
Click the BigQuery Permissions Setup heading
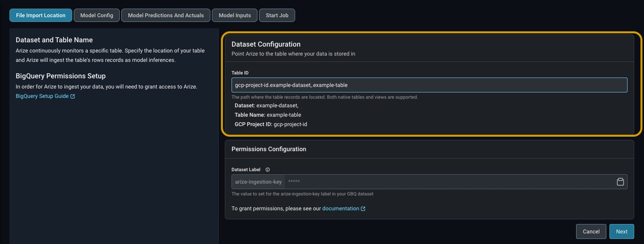(x=60, y=76)
